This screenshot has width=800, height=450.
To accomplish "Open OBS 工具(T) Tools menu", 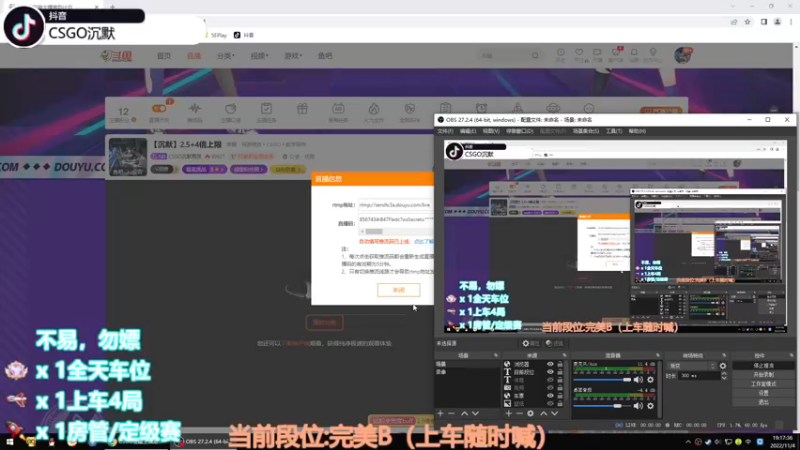I will pyautogui.click(x=614, y=131).
